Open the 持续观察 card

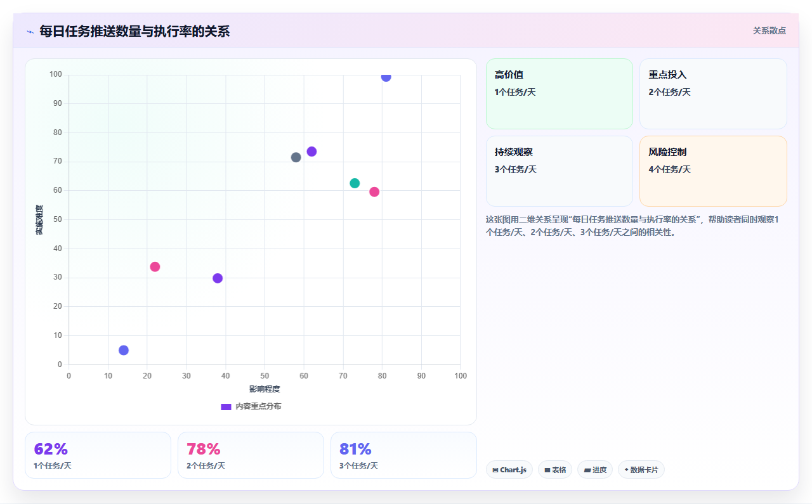[x=560, y=171]
